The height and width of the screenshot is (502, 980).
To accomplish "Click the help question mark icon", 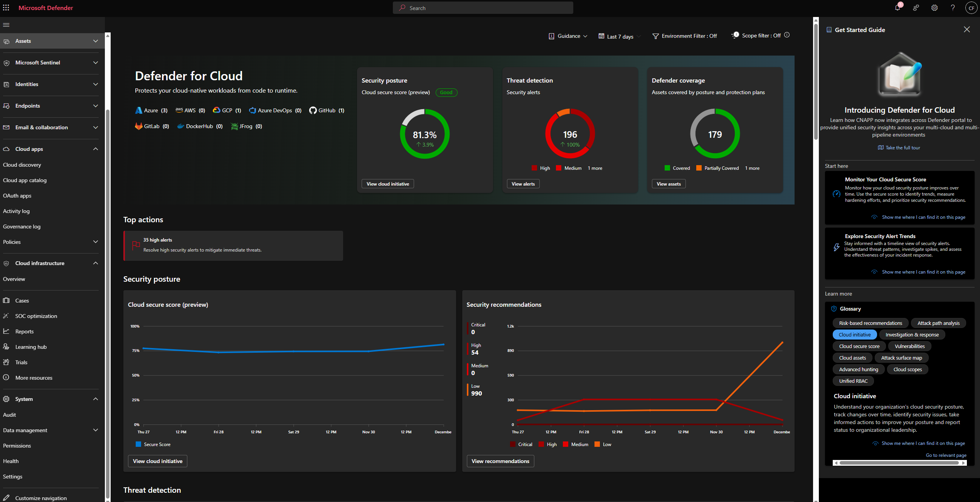I will coord(953,8).
